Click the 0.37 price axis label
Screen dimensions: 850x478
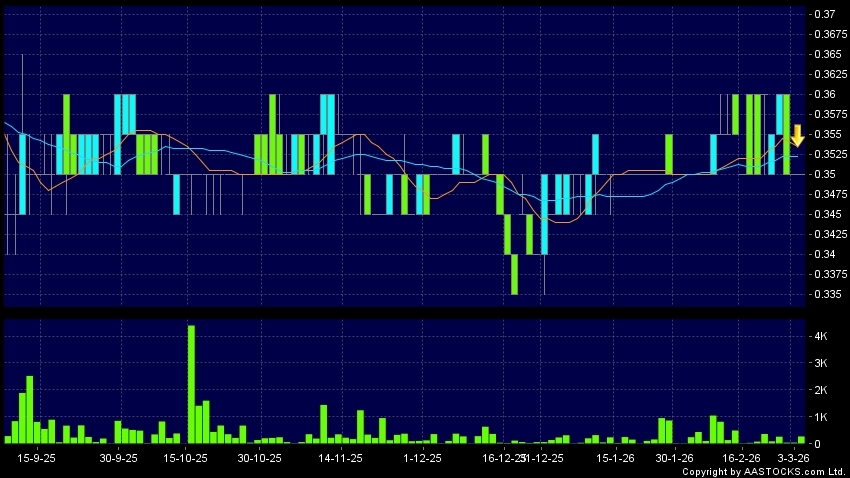[x=826, y=14]
